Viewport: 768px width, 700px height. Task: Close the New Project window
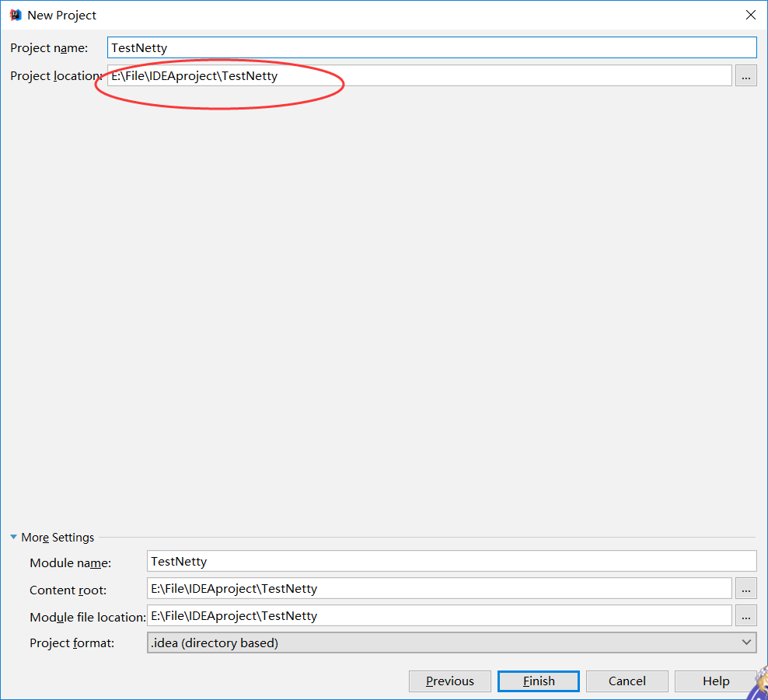pyautogui.click(x=750, y=15)
